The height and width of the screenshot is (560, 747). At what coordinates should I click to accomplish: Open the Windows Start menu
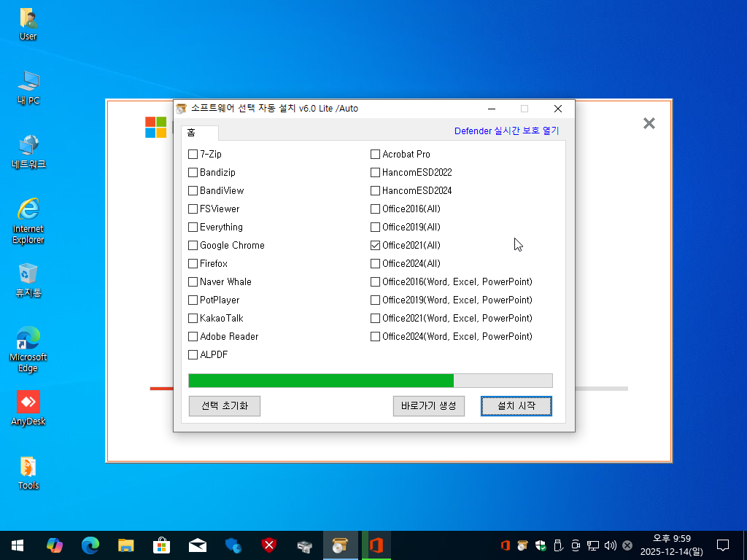[x=18, y=545]
